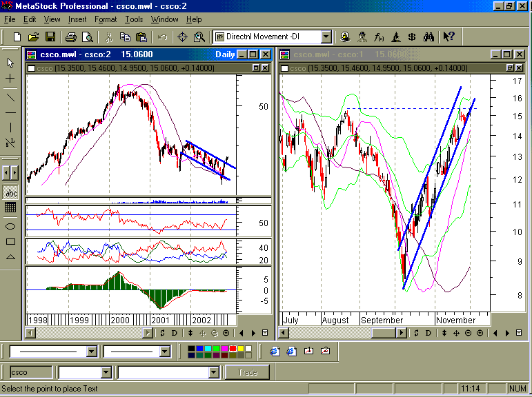Open the Directnl Movement indicator dropdown
Viewport: 532px width, 397px height.
click(326, 37)
